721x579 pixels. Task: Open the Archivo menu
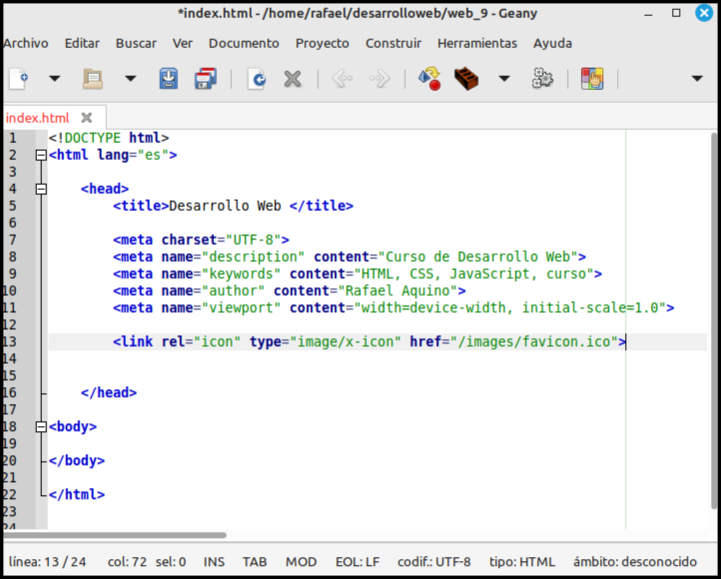(26, 43)
